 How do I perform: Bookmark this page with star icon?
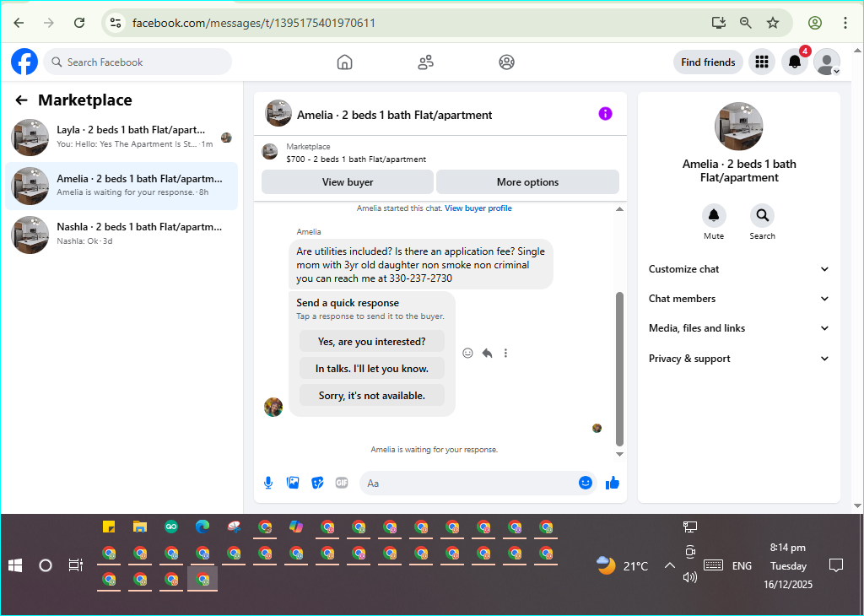[773, 23]
